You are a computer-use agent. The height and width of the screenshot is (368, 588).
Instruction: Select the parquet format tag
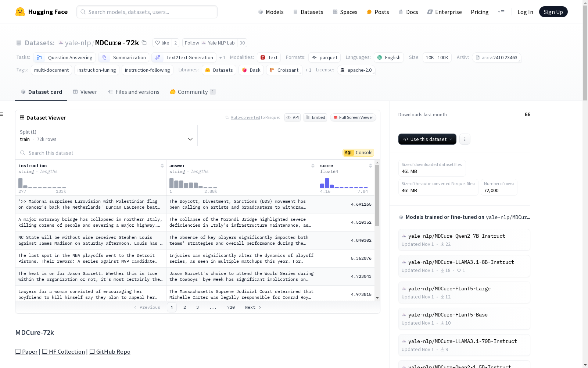tap(325, 57)
